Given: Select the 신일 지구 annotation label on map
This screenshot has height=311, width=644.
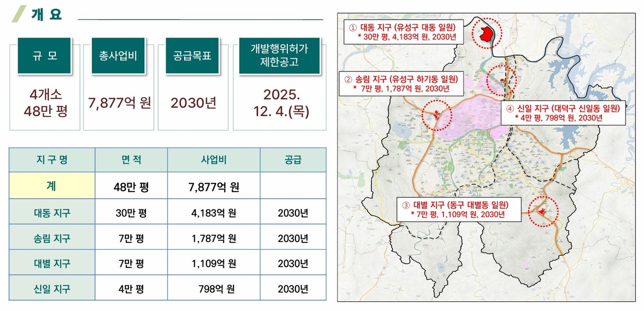Looking at the screenshot, I should (563, 112).
